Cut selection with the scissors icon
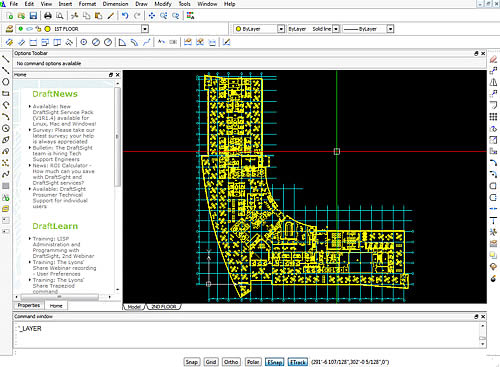Screen dimensions: 500x367 75,16
